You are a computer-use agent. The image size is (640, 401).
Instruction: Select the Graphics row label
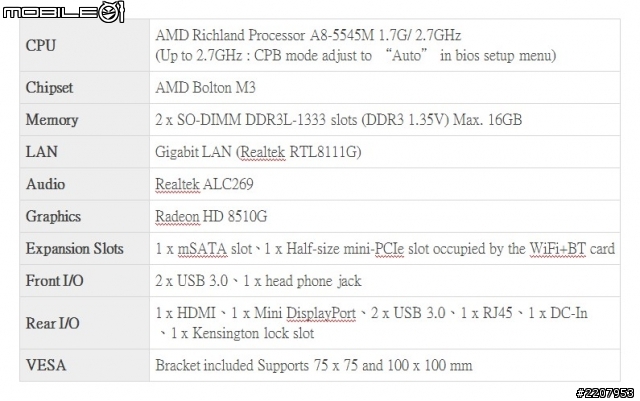pos(53,216)
